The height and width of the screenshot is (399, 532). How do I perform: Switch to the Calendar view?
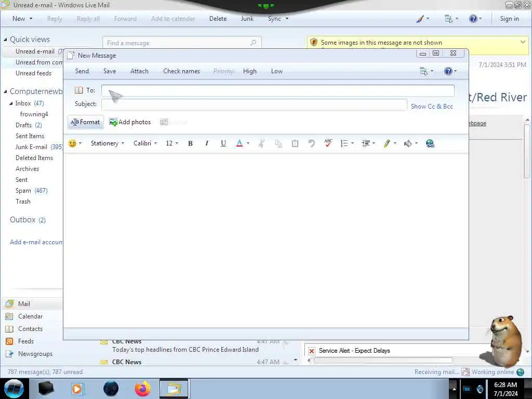point(30,316)
